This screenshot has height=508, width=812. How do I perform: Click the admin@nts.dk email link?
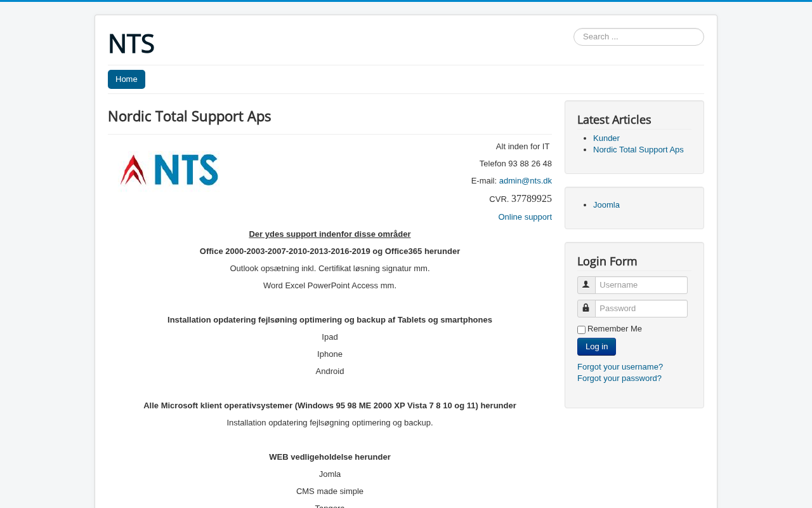525,181
